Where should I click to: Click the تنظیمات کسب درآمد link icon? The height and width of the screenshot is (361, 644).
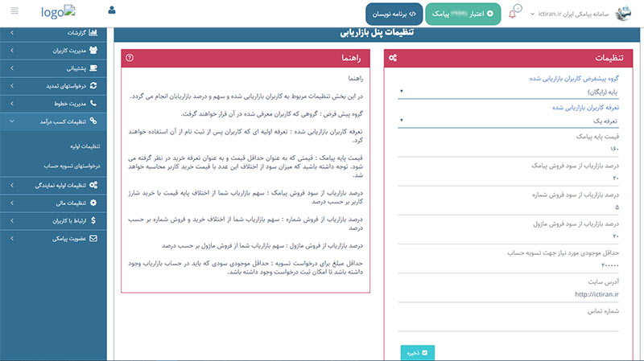pos(93,121)
